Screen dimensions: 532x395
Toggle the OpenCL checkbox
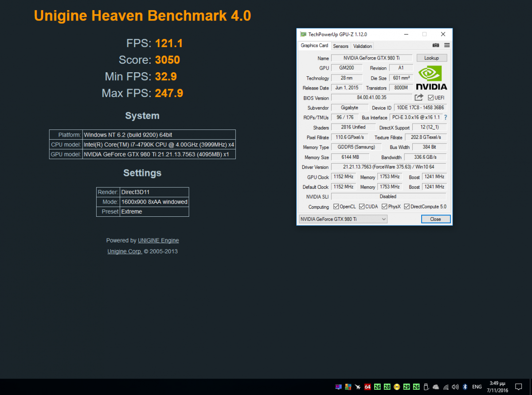(336, 207)
